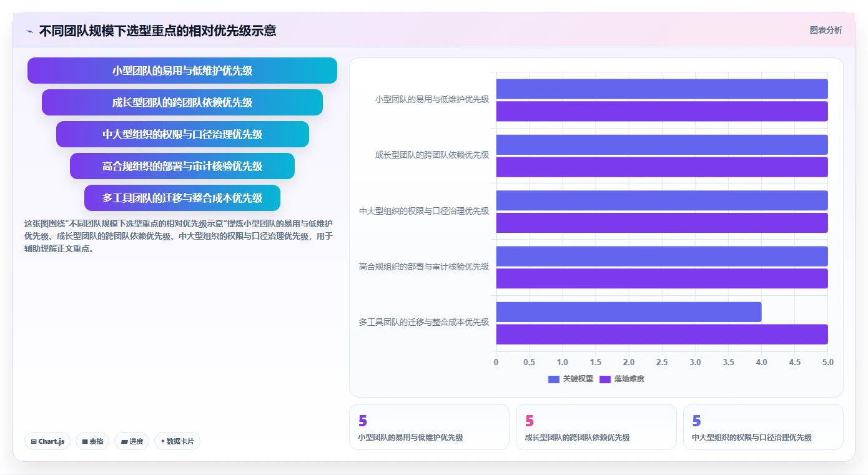Click the 落地难度 bar for 多工具团队的迁移与整合成本优先级
Screen dimensions: 868x475
click(x=662, y=334)
